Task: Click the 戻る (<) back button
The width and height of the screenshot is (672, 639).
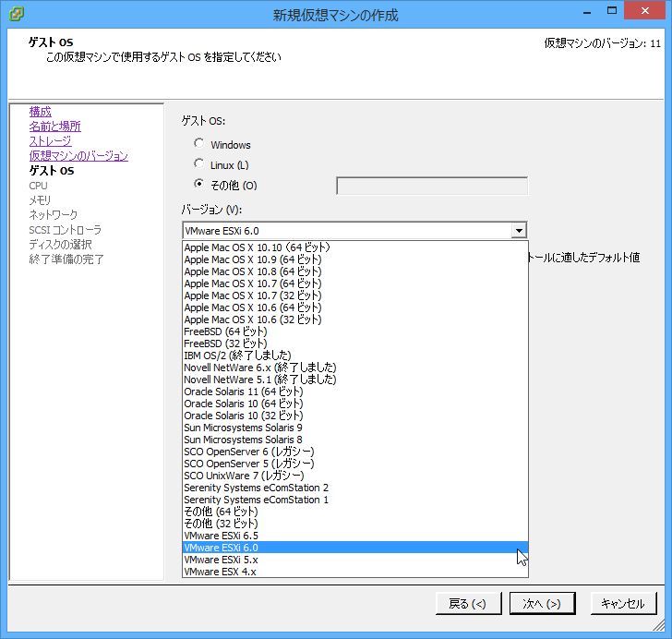Action: (468, 603)
